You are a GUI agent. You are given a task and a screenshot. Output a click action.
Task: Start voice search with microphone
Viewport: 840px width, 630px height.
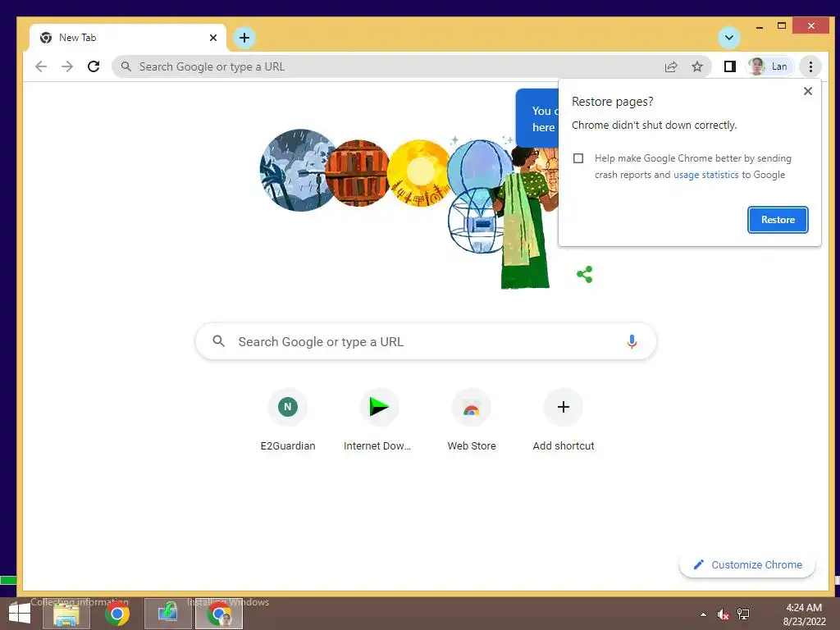tap(632, 341)
